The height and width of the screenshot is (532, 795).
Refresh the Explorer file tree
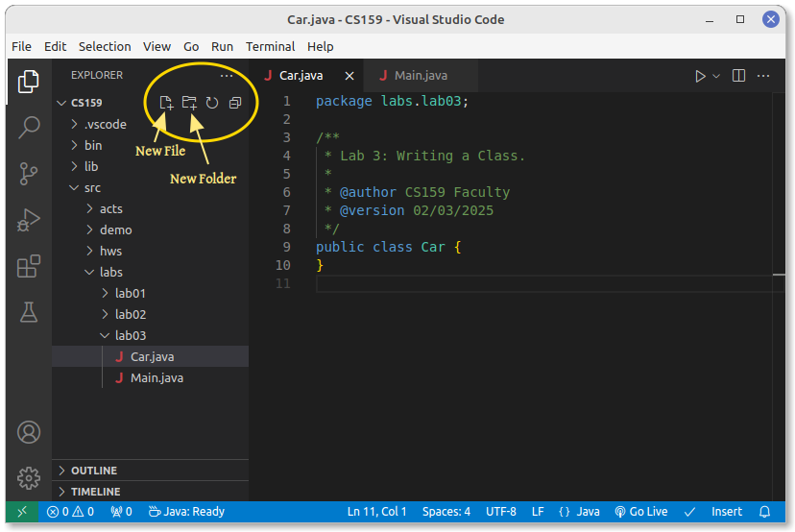pyautogui.click(x=212, y=103)
